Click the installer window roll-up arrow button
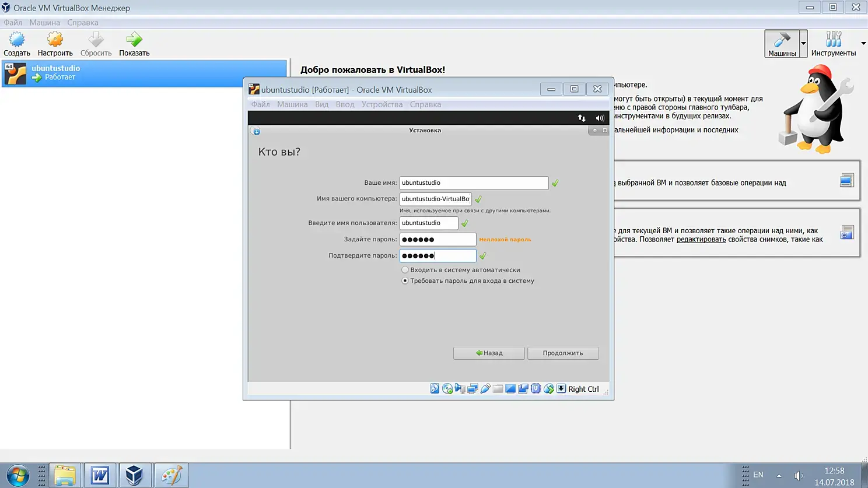Screen dimensions: 868x488 pyautogui.click(x=594, y=131)
